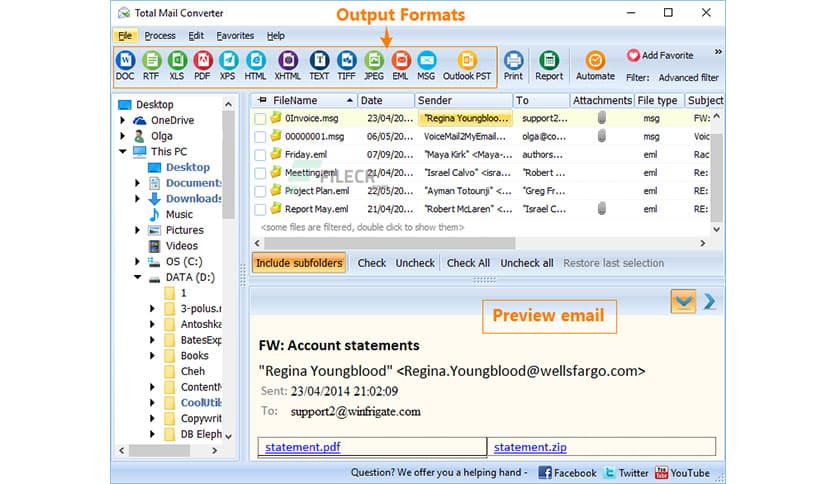Show more toolbar options chevron
This screenshot has width=836, height=484.
pos(718,52)
